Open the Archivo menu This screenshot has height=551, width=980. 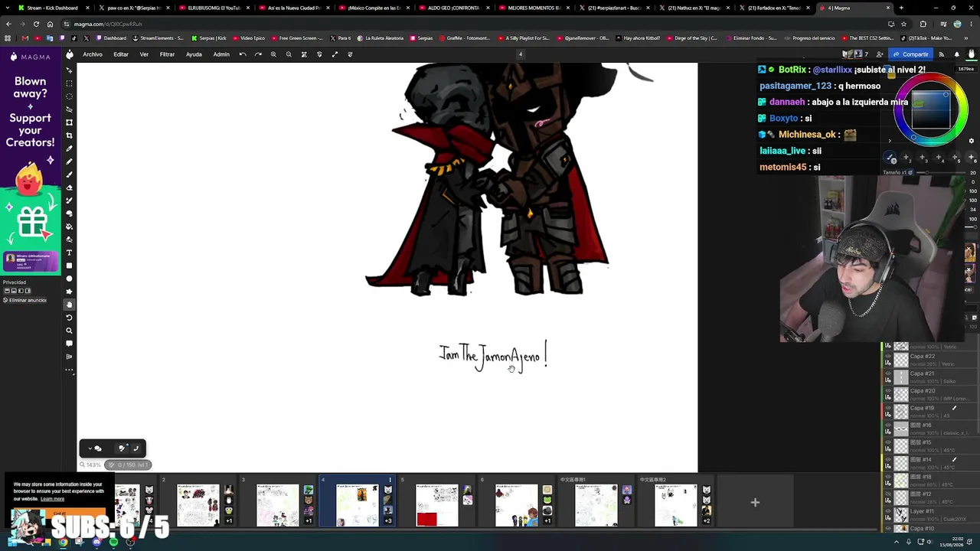point(93,54)
